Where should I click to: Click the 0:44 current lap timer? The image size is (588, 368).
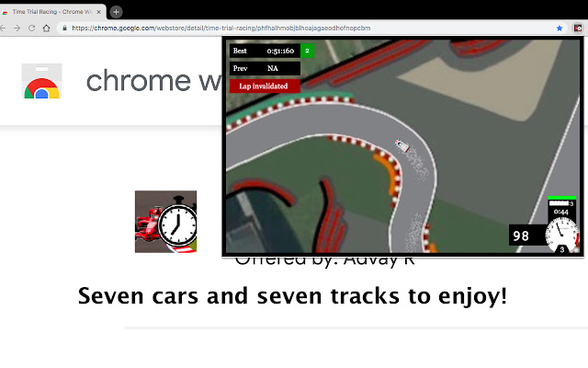(x=561, y=212)
